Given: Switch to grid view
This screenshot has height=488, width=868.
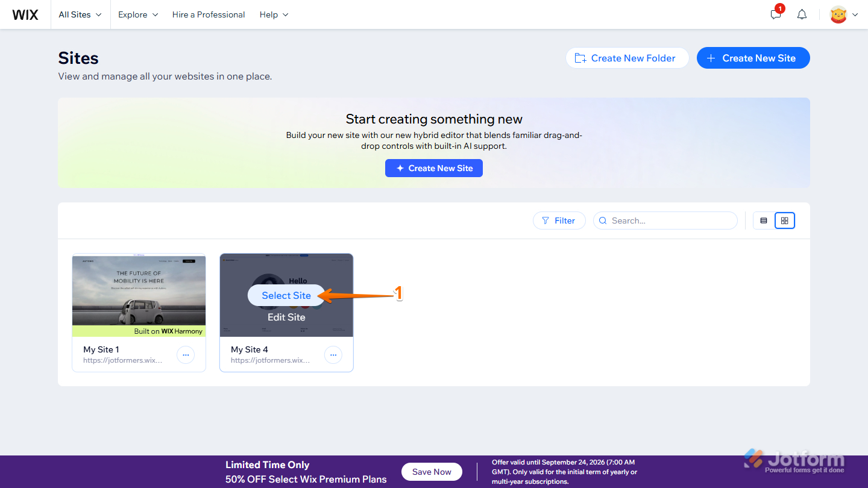Looking at the screenshot, I should tap(785, 221).
